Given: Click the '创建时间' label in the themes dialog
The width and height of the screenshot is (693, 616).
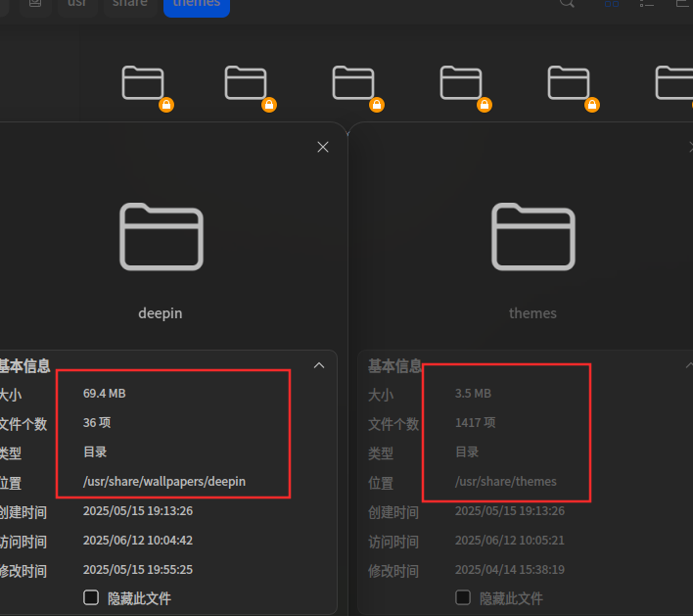Looking at the screenshot, I should point(393,512).
